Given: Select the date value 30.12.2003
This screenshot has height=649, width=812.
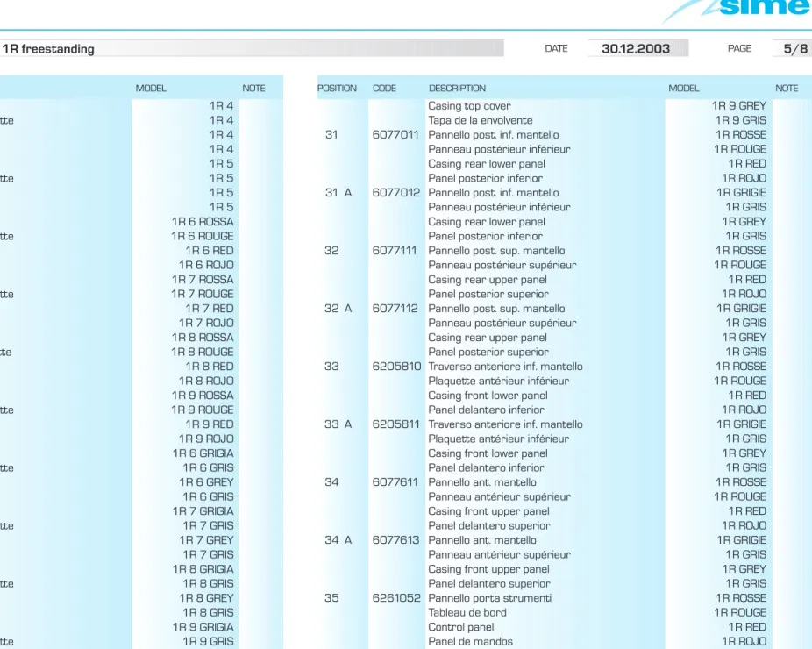Looking at the screenshot, I should pyautogui.click(x=636, y=49).
